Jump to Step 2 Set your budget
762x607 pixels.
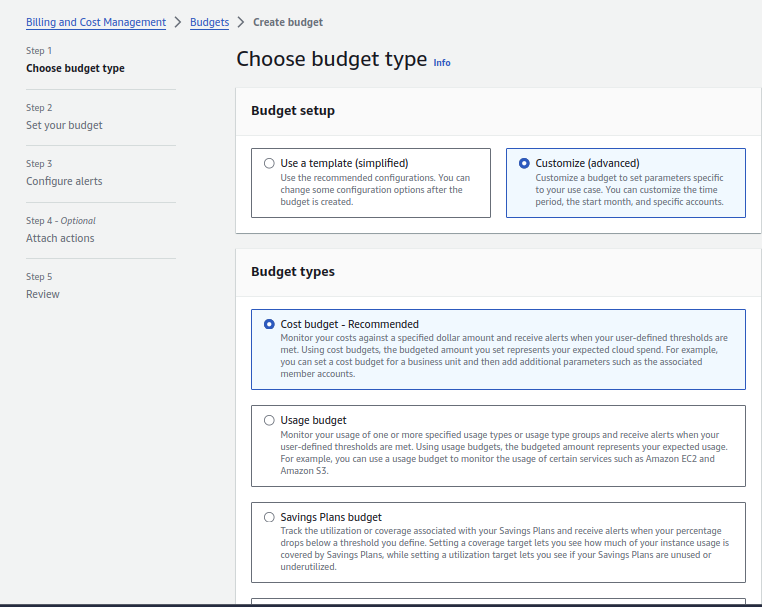64,126
